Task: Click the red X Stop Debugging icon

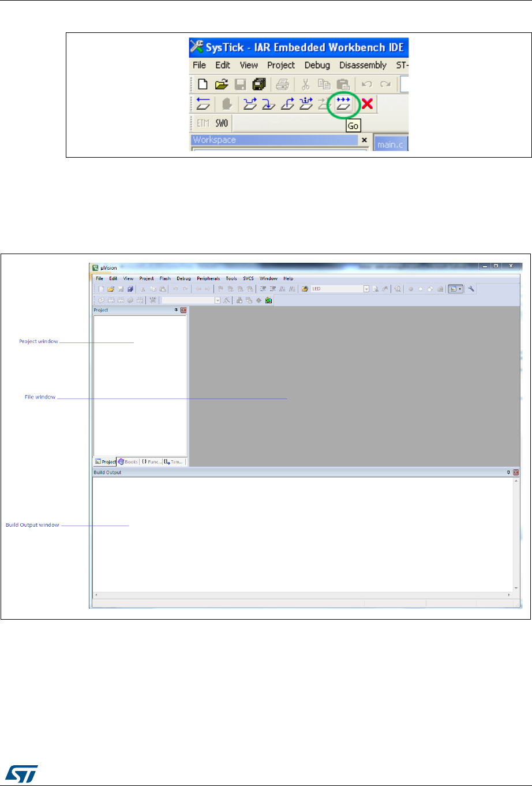Action: (368, 104)
